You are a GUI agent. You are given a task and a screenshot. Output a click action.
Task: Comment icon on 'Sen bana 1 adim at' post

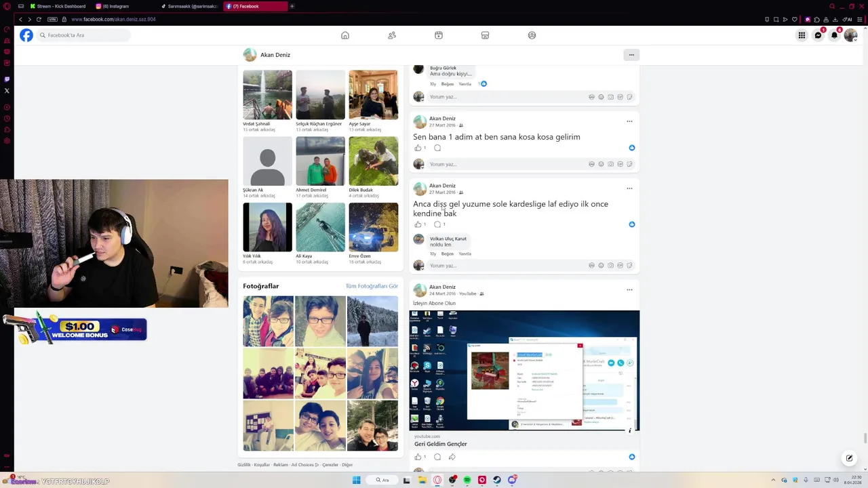coord(437,148)
